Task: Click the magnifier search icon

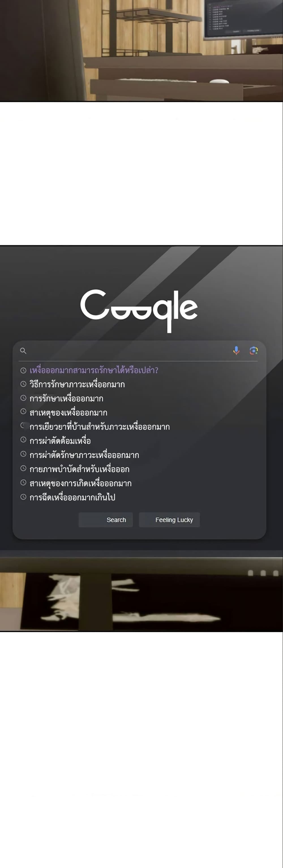Action: pos(23,351)
